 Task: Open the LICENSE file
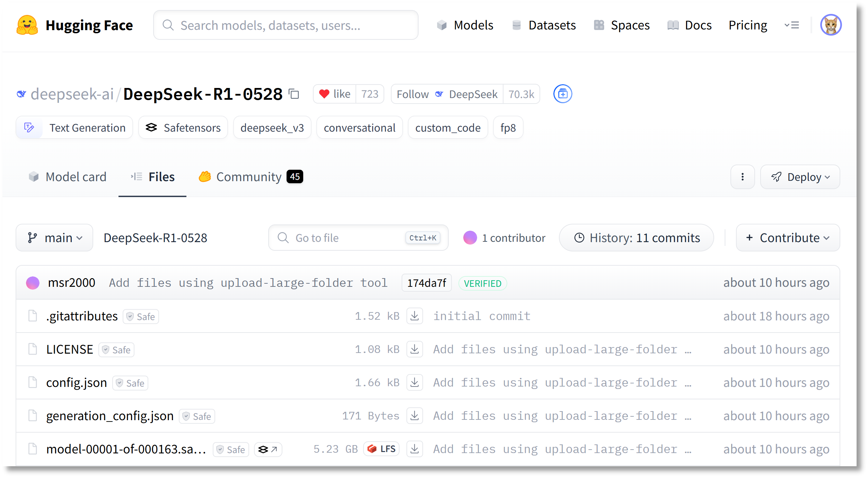[70, 349]
